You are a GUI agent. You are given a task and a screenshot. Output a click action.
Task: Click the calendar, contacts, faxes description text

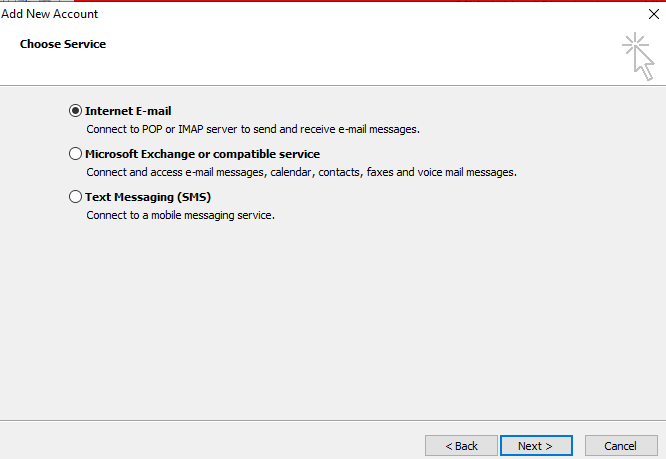(302, 172)
